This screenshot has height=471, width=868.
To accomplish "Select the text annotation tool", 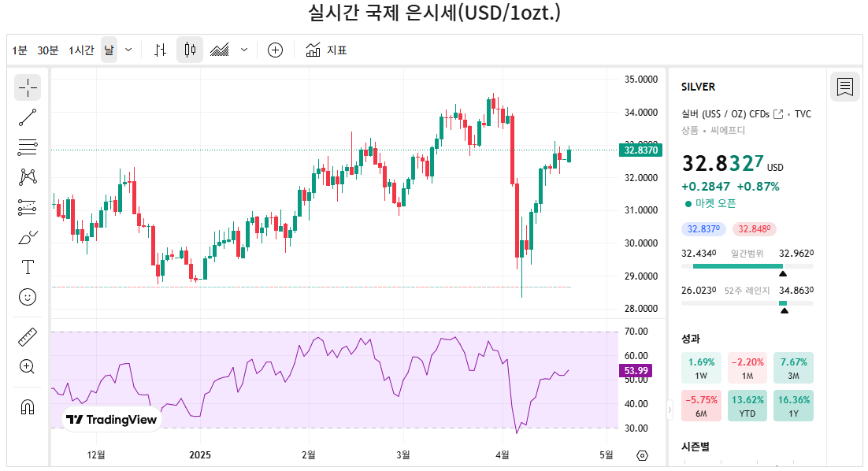I will pos(28,267).
